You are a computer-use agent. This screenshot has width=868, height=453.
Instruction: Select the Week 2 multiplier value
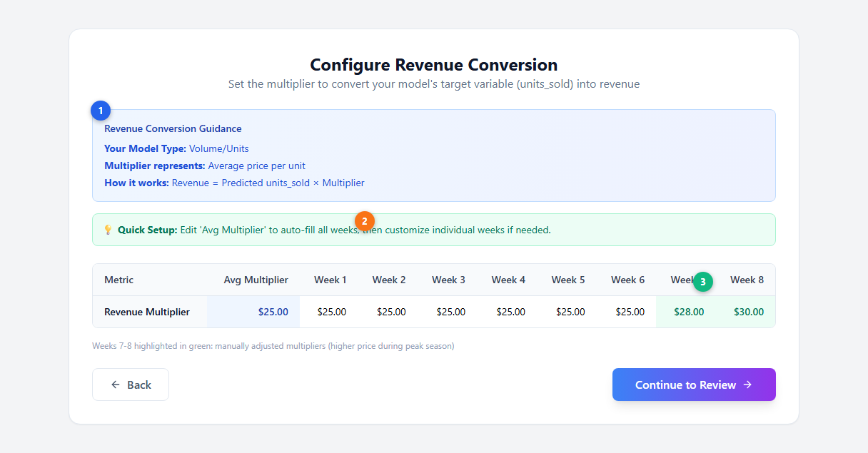coord(391,312)
